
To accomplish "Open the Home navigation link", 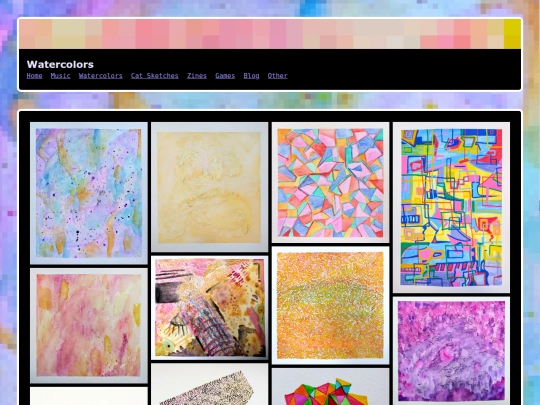I will tap(34, 76).
